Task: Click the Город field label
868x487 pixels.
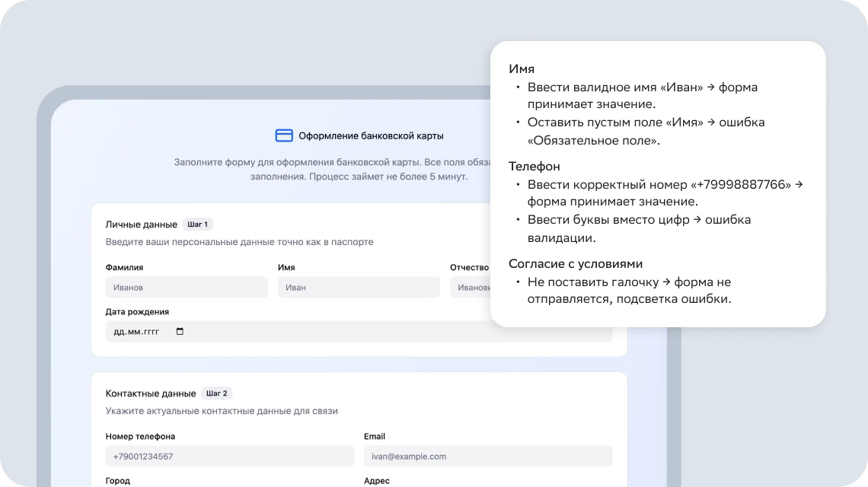Action: point(117,481)
